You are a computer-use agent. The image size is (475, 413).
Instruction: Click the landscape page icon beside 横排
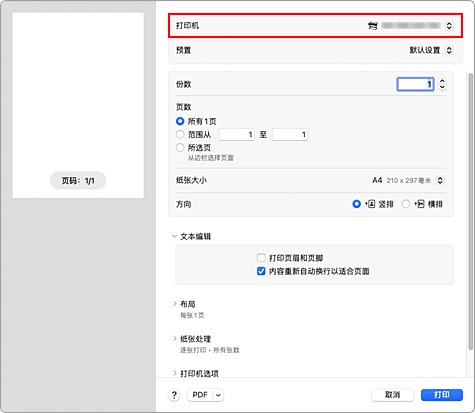(x=419, y=204)
